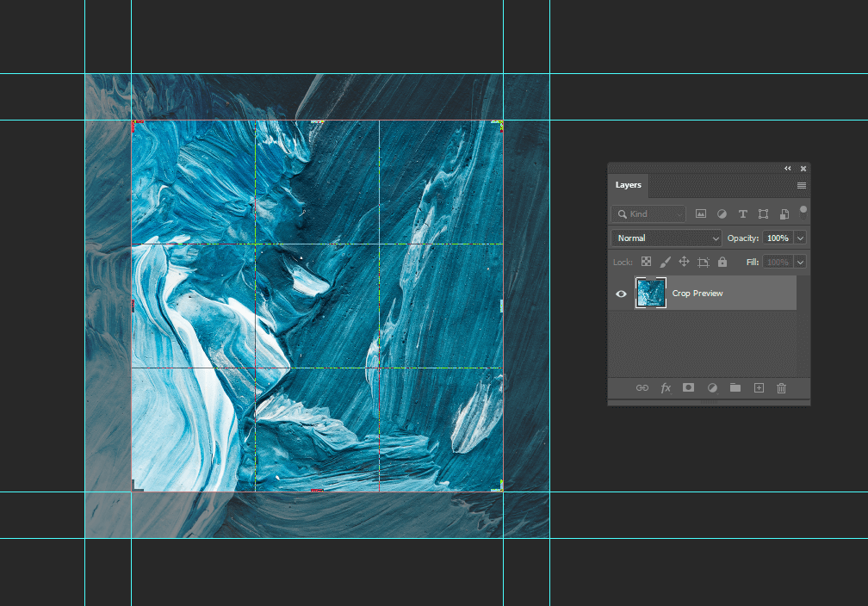Click the bottom-center crop edge handle

(x=317, y=491)
